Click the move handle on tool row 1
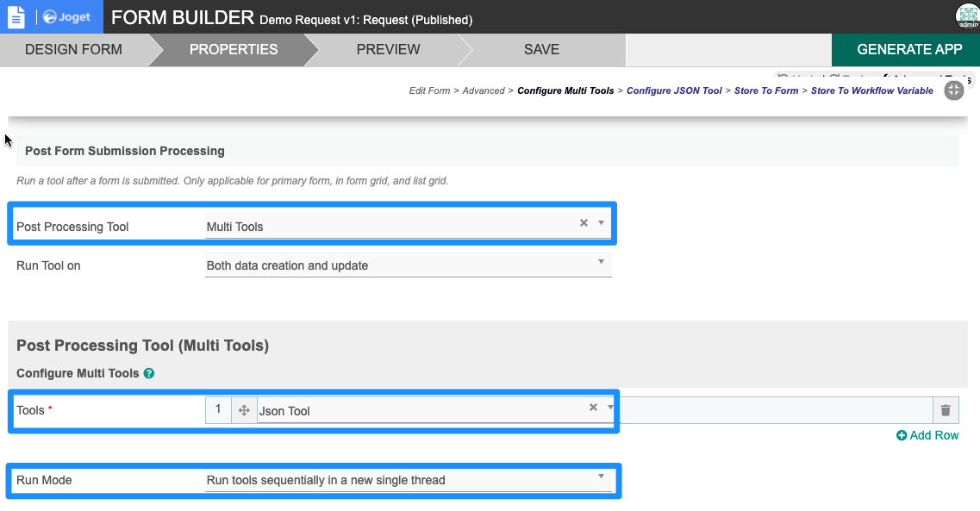The image size is (980, 511). point(244,410)
